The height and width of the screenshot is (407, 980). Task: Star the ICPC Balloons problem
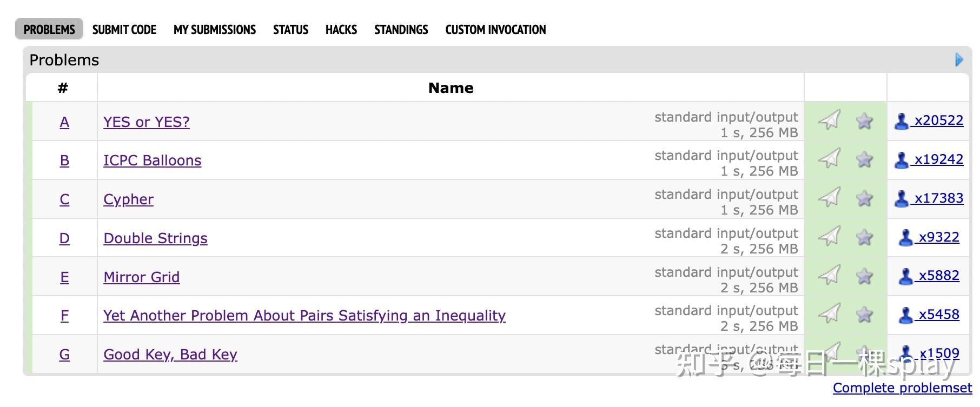pyautogui.click(x=864, y=159)
